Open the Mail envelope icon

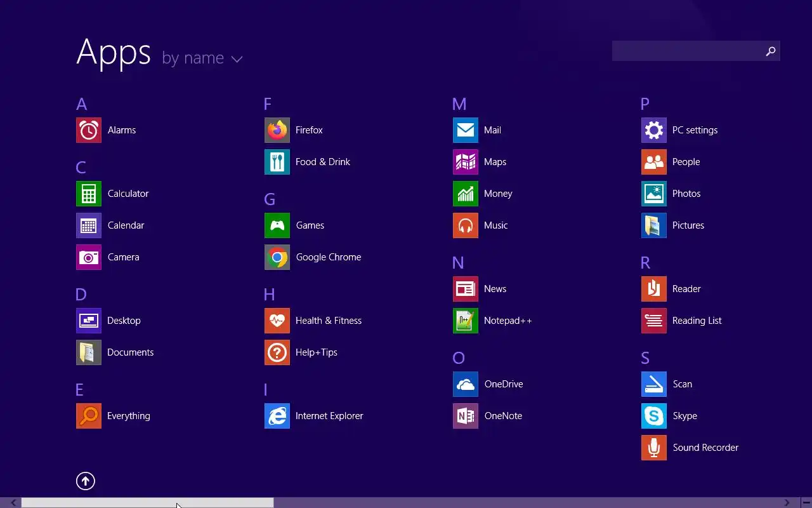466,130
